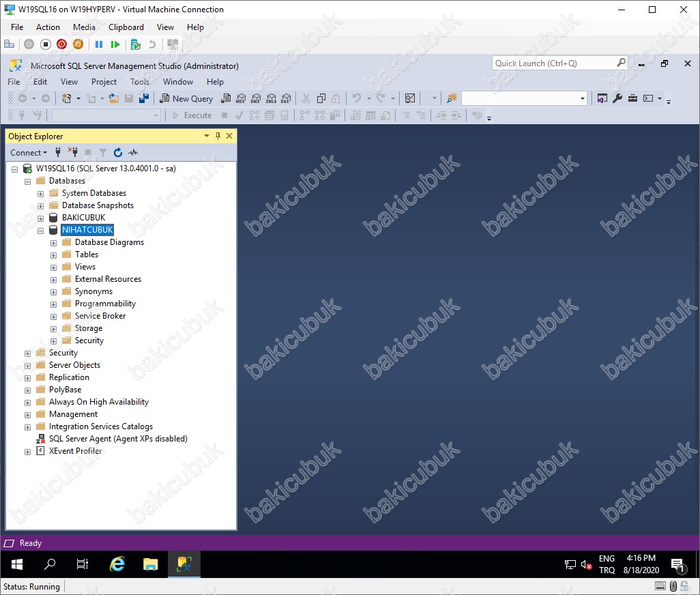Open the notification center in the taskbar

[678, 565]
